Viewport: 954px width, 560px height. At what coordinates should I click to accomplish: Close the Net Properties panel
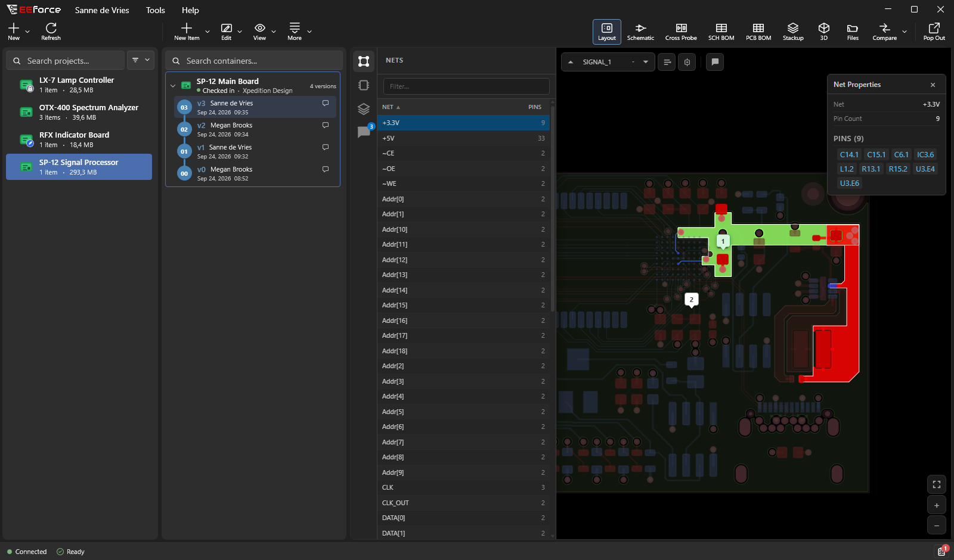click(933, 85)
